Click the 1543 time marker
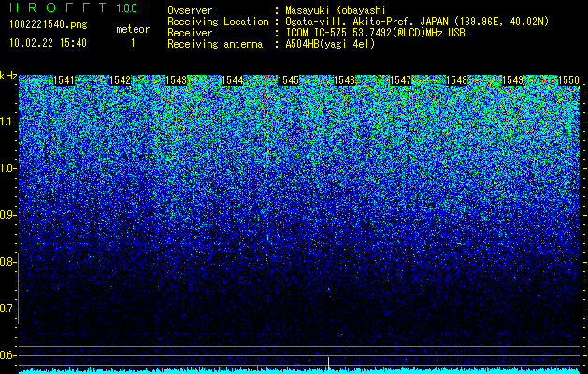This screenshot has height=374, width=588. tap(176, 80)
